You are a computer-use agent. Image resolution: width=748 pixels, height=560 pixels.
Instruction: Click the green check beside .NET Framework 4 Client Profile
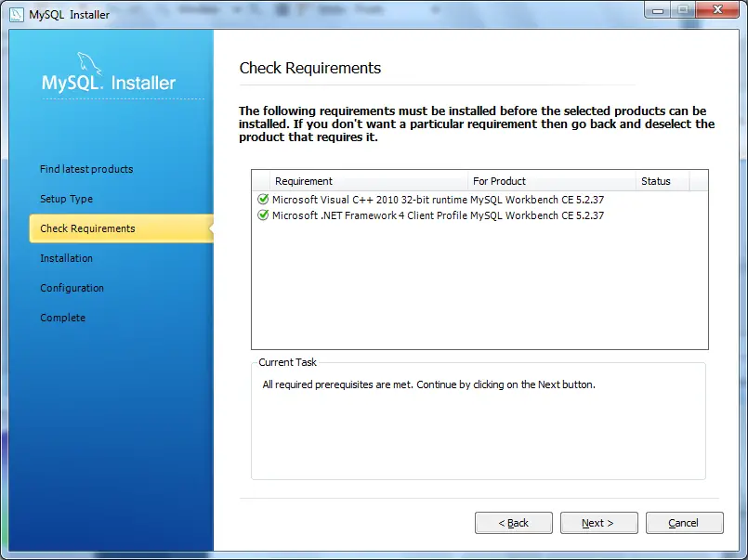[263, 215]
